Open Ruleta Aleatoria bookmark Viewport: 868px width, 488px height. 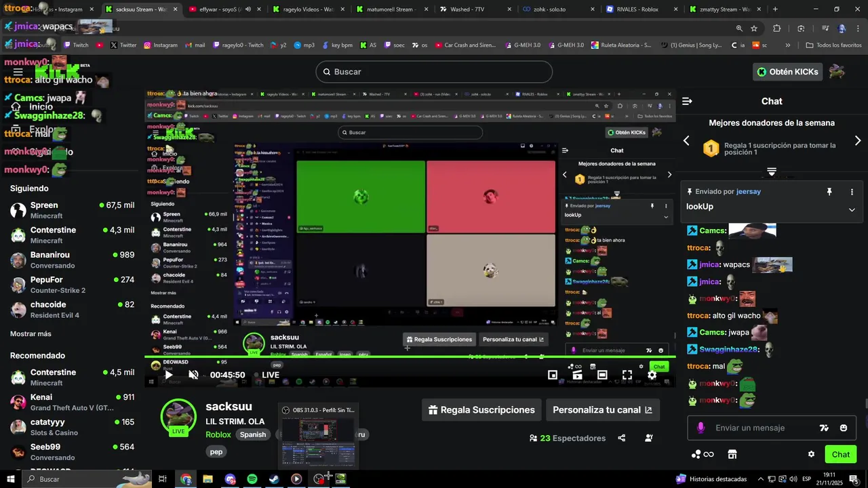621,45
